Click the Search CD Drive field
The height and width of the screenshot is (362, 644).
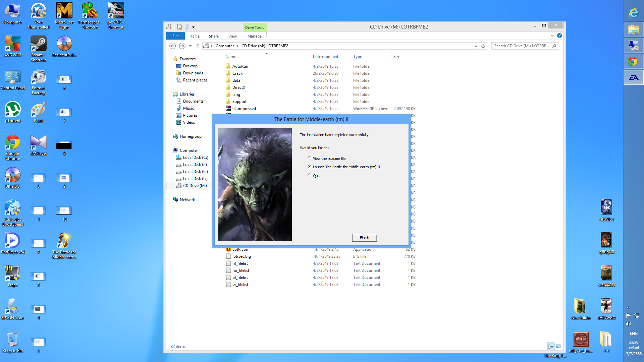(522, 46)
